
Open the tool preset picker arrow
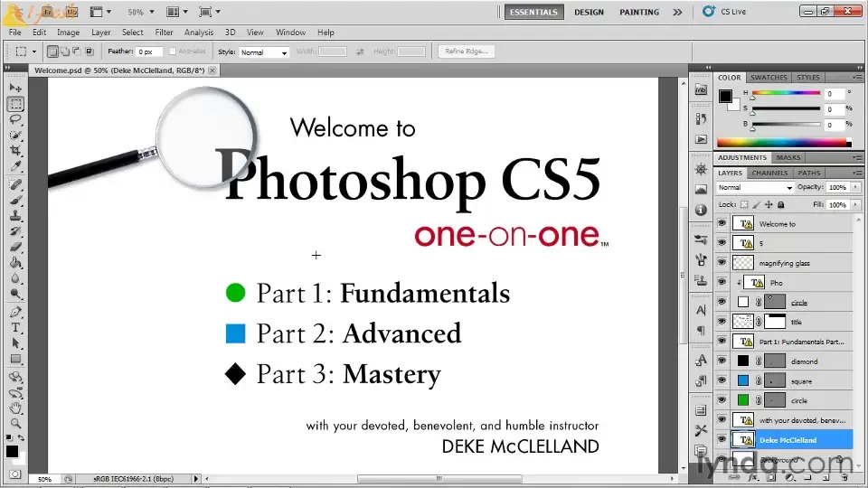(x=33, y=52)
